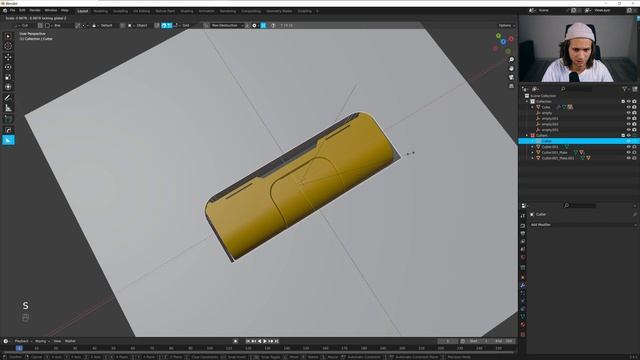
Task: Open the Playback dropdown in timeline
Action: 23,341
